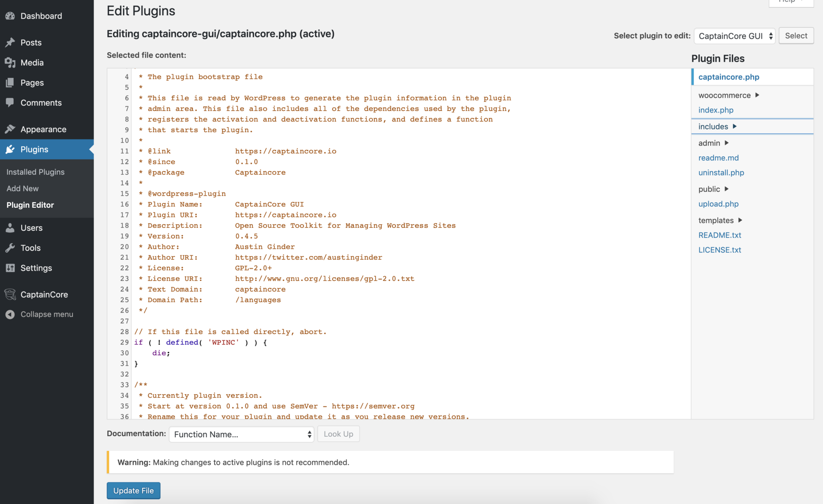Open upload.php file
823x504 pixels.
point(719,204)
